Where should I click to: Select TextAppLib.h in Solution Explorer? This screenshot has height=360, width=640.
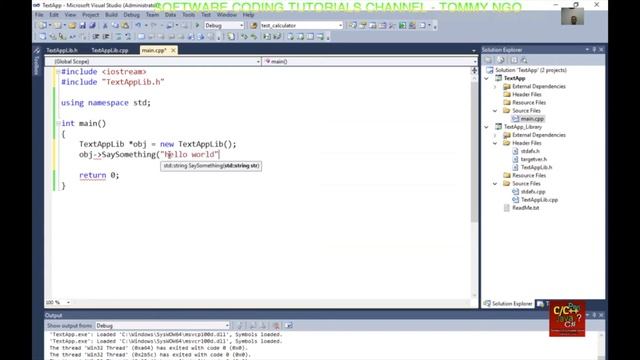(536, 167)
